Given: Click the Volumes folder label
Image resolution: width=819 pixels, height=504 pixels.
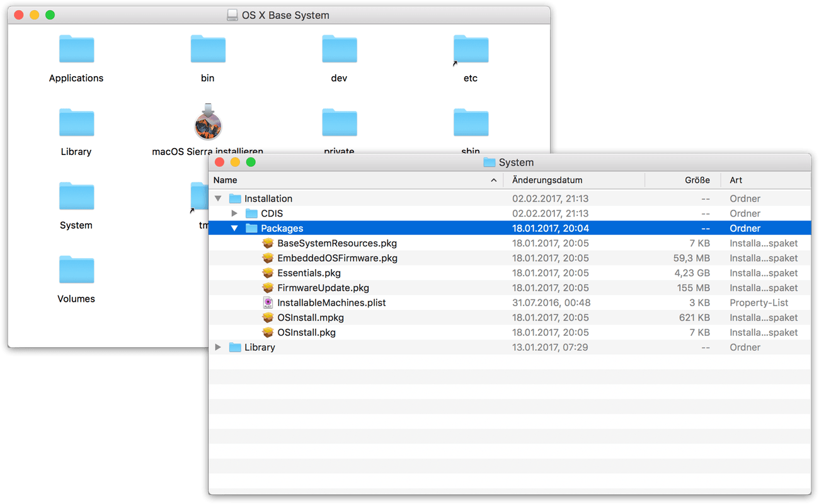Looking at the screenshot, I should point(76,299).
